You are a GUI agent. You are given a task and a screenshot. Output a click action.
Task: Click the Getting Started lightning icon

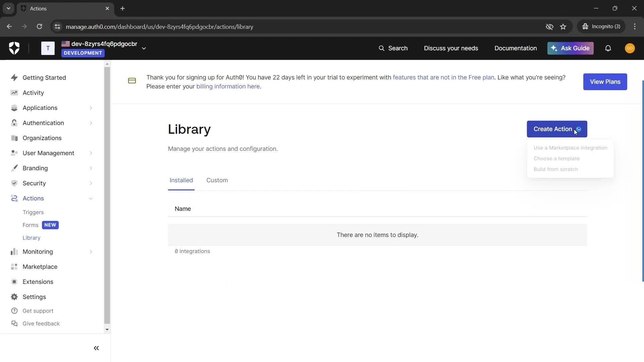[14, 78]
